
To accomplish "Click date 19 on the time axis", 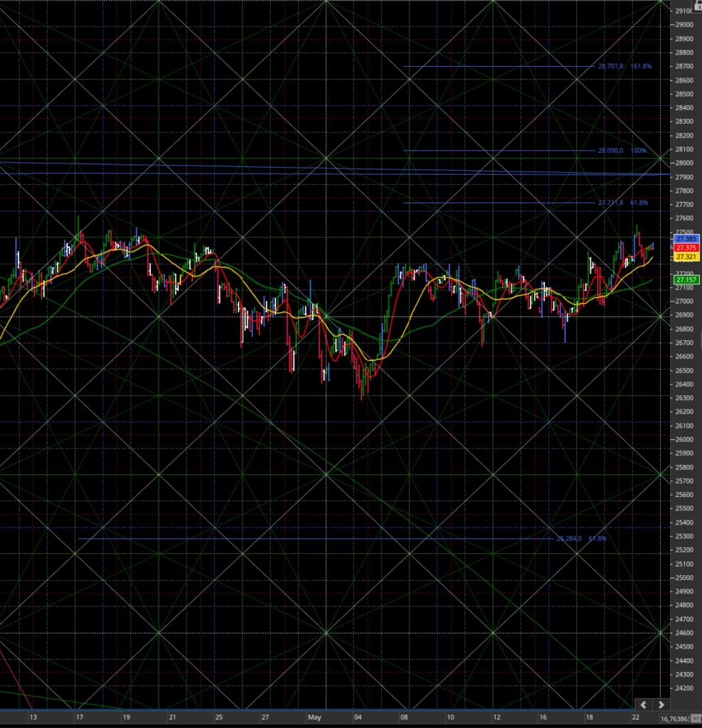I will pyautogui.click(x=126, y=717).
